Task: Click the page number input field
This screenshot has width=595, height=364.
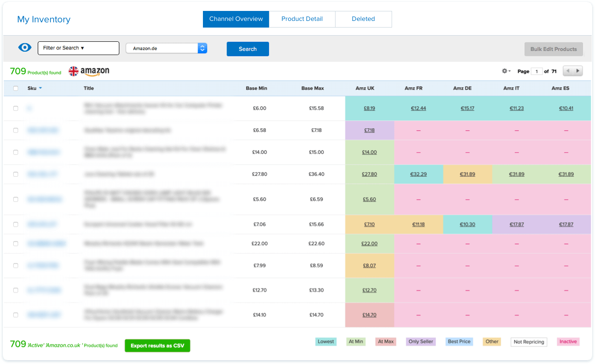Action: click(x=537, y=71)
